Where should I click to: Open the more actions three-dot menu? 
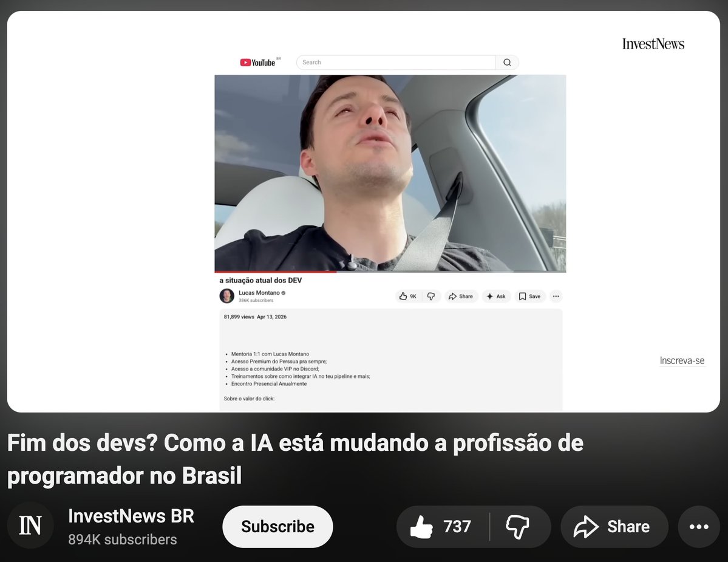(x=699, y=527)
